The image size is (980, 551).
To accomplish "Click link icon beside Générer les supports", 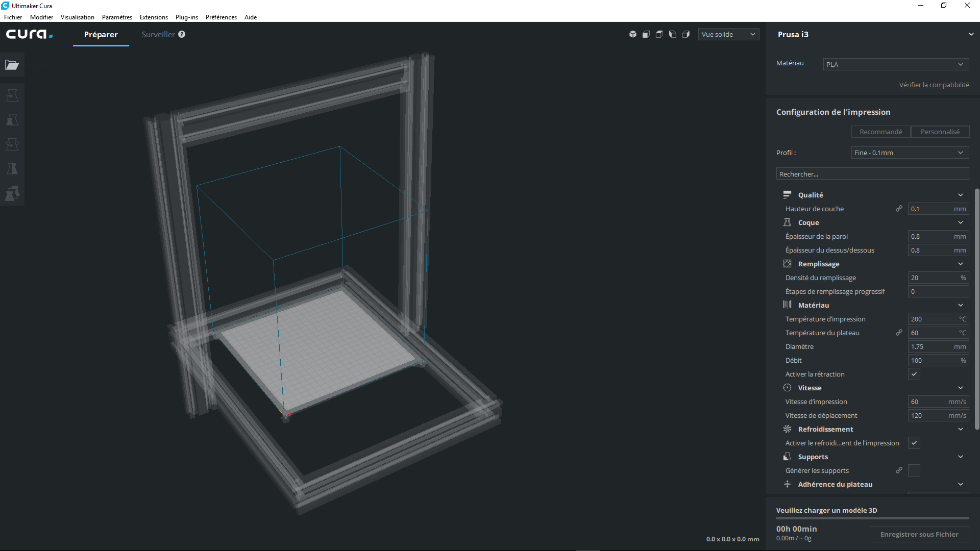I will [x=899, y=470].
